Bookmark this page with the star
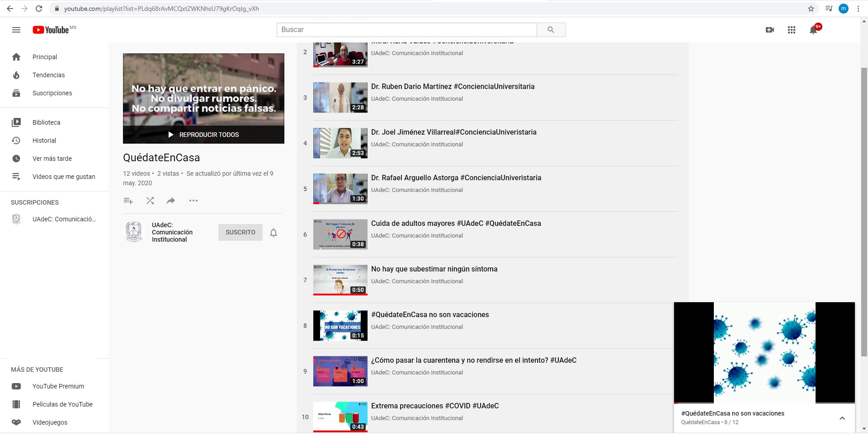 pos(811,9)
